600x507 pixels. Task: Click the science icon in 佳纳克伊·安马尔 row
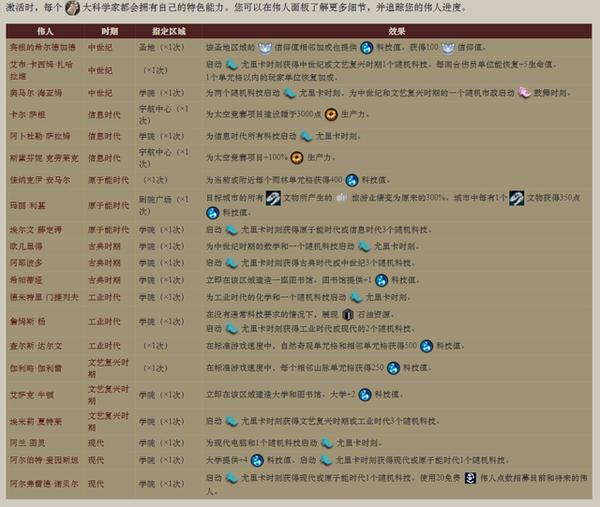tap(353, 178)
